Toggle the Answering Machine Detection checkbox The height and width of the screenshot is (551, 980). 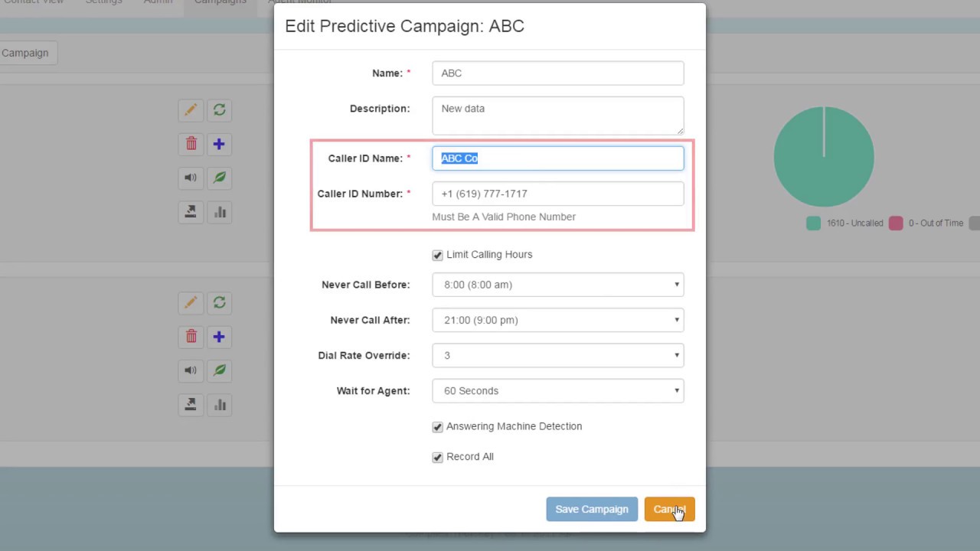point(437,427)
